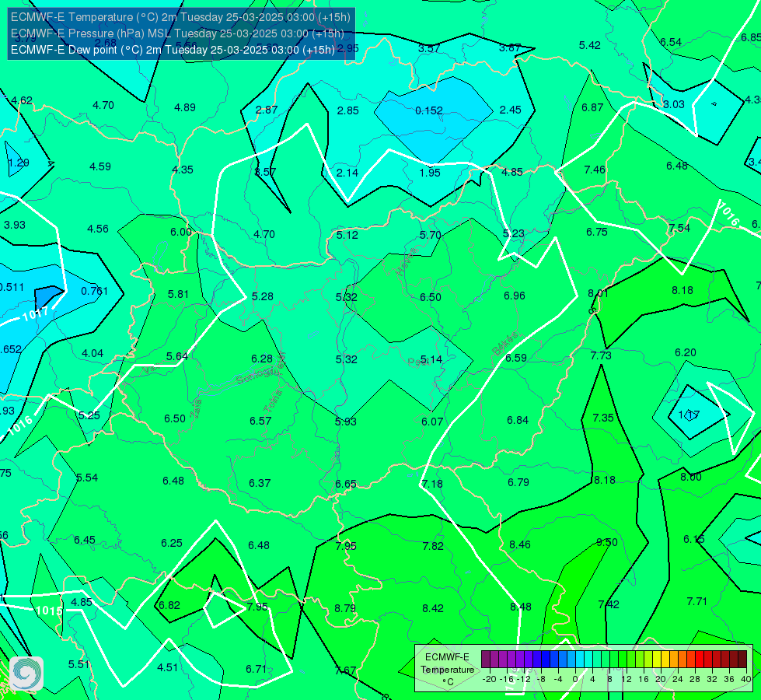Click the temperature value 6.71
Viewport: 761px width, 700px height.
pos(257,670)
